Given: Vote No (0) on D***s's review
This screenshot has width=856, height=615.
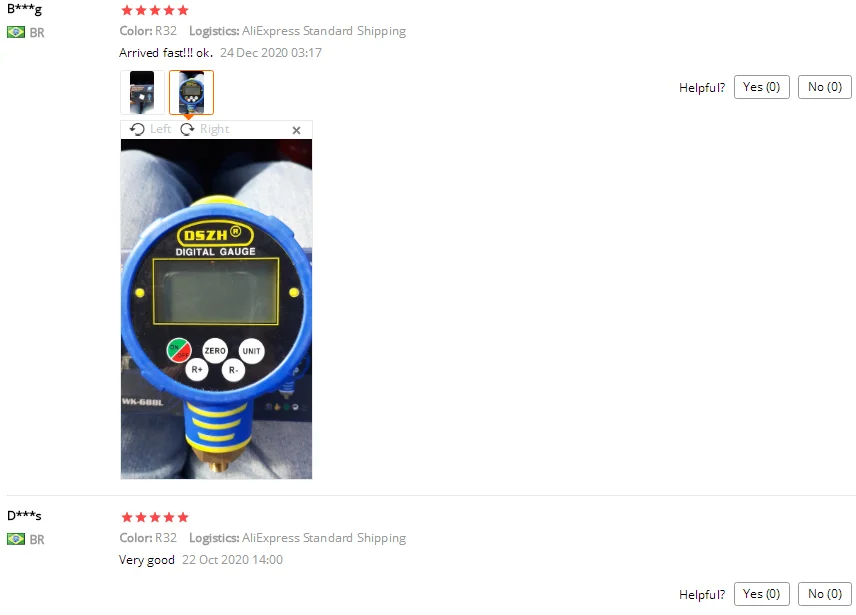Looking at the screenshot, I should click(x=825, y=594).
